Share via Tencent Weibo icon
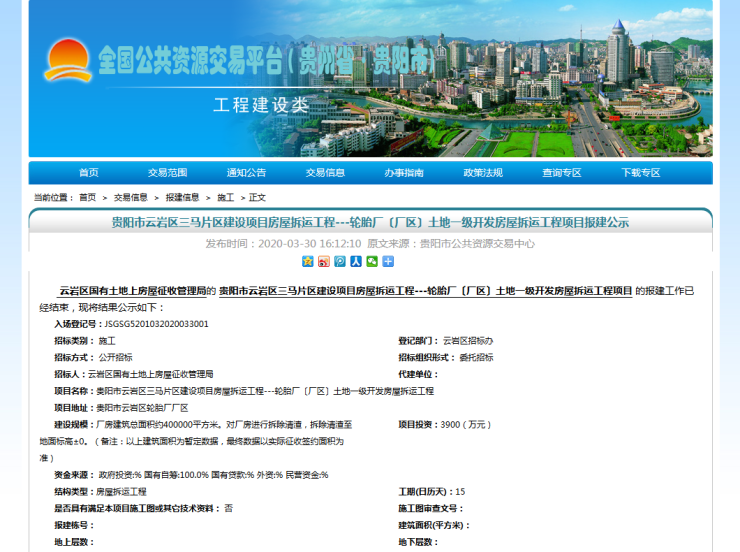Viewport: 740px width, 552px height. pyautogui.click(x=340, y=261)
